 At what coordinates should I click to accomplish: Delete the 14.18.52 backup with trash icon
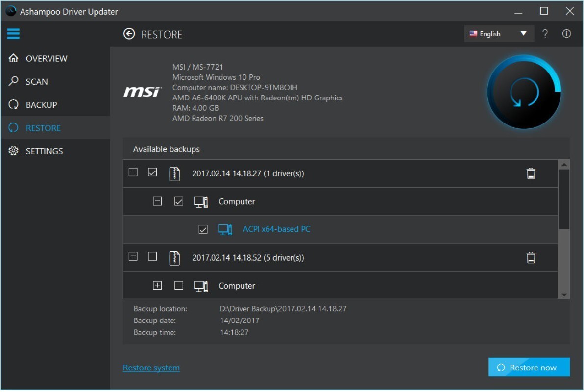(x=531, y=257)
